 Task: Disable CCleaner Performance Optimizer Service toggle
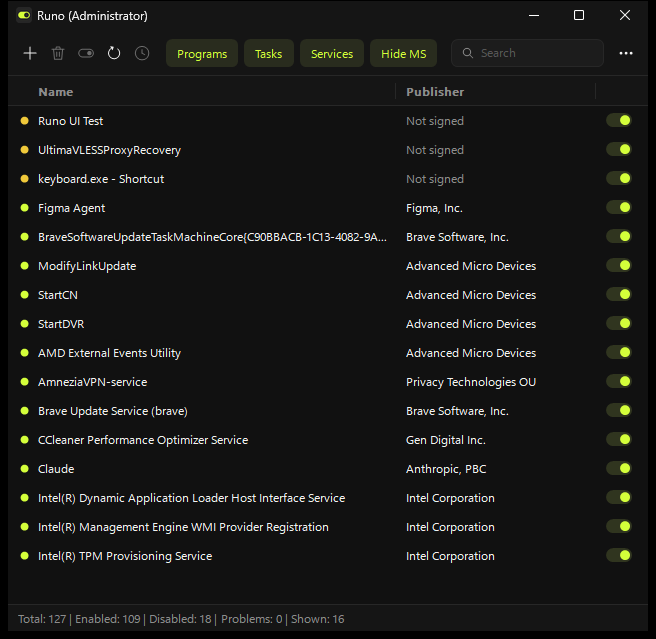pos(619,439)
